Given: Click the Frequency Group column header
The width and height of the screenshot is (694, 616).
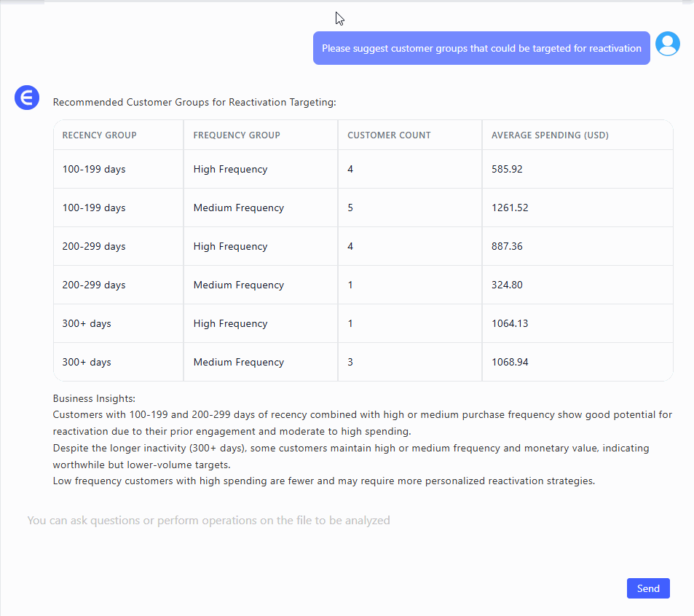Looking at the screenshot, I should point(237,135).
